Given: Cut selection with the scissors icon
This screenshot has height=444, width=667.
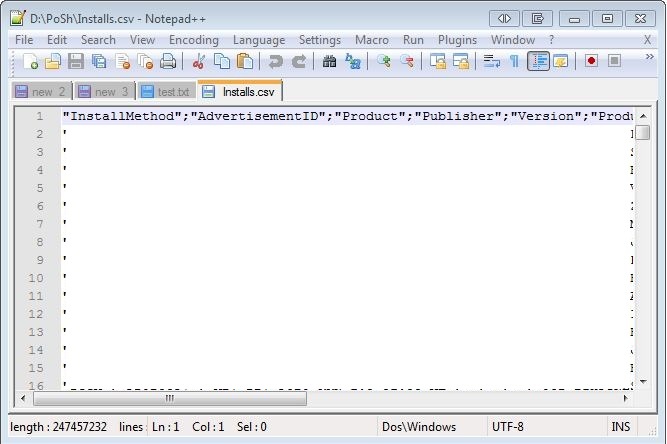Looking at the screenshot, I should point(198,61).
